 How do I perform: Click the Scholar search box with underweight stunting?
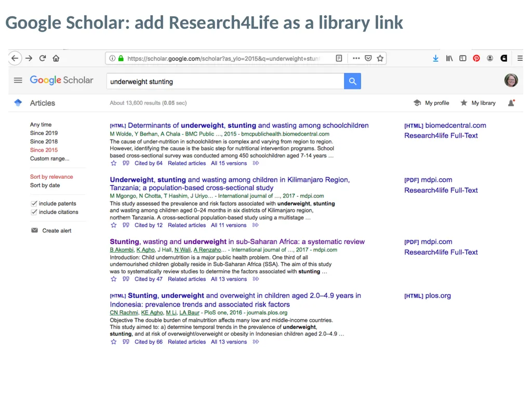[225, 82]
